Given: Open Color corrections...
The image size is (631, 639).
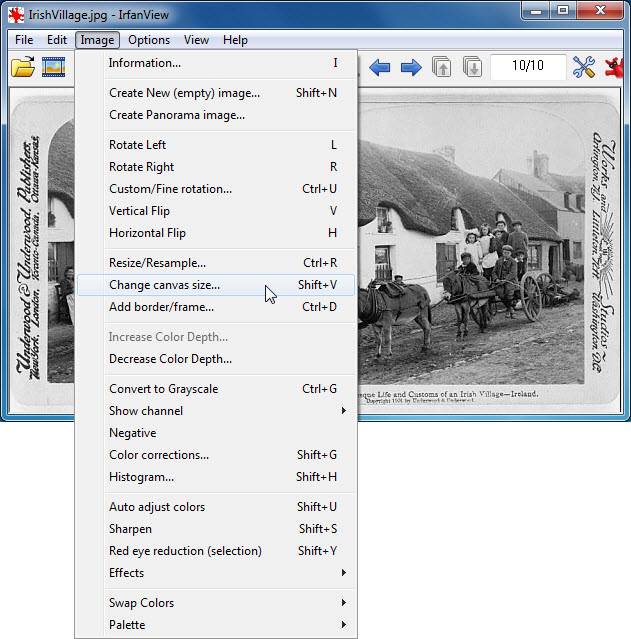Looking at the screenshot, I should (x=216, y=455).
